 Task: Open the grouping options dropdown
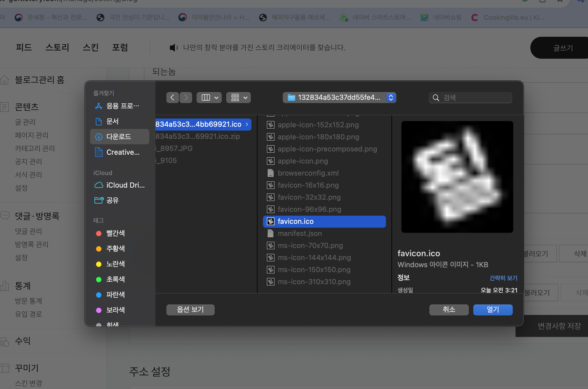coord(239,98)
